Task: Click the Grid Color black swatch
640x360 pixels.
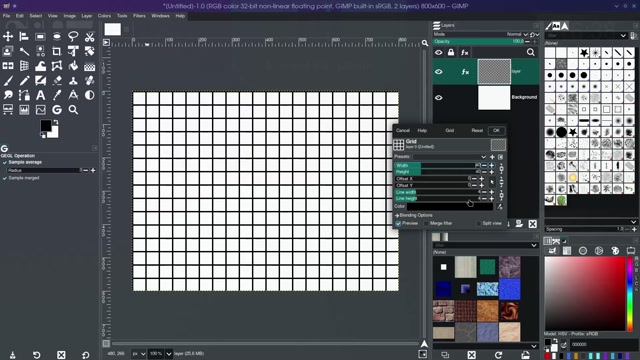Action: 450,207
